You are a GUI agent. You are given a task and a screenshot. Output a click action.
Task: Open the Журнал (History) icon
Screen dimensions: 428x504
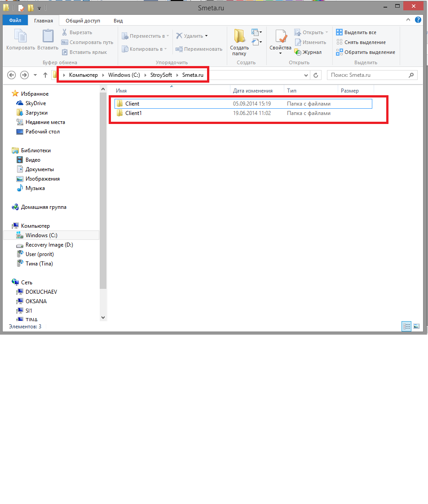coord(298,52)
